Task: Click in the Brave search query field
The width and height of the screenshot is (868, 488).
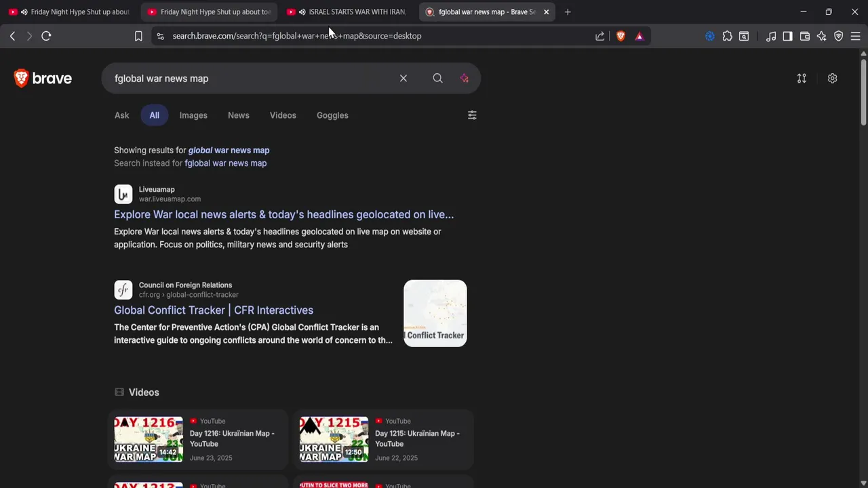Action: coord(251,79)
